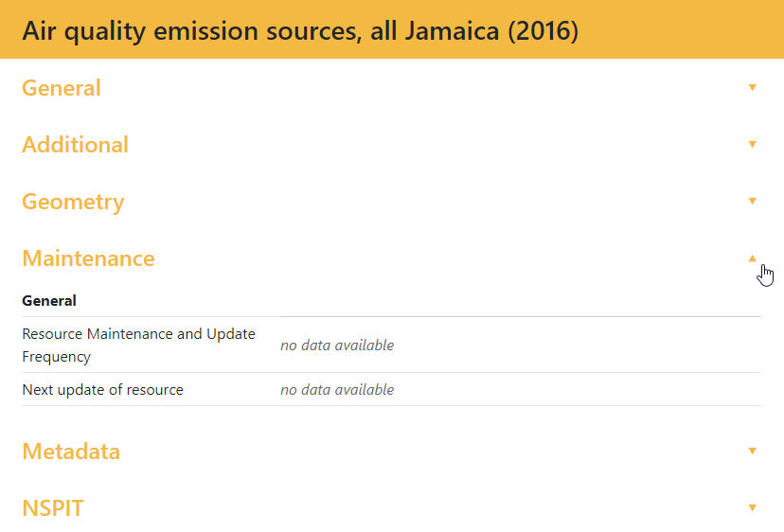Open the NSPIT section heading
The width and height of the screenshot is (784, 532).
coord(53,508)
